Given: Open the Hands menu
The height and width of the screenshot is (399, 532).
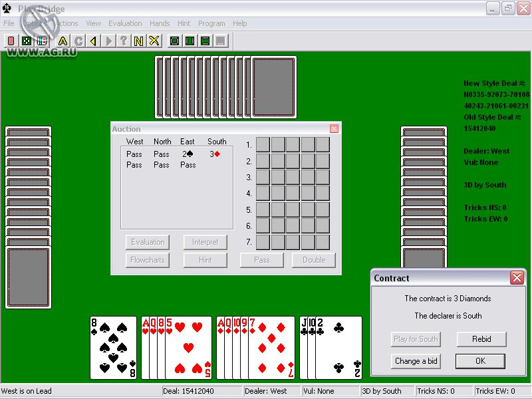Looking at the screenshot, I should point(160,23).
